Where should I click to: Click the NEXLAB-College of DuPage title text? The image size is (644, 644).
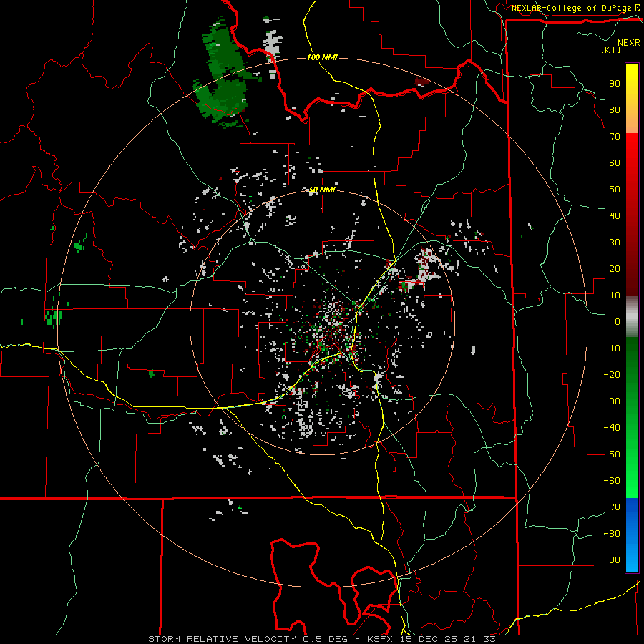[x=571, y=8]
